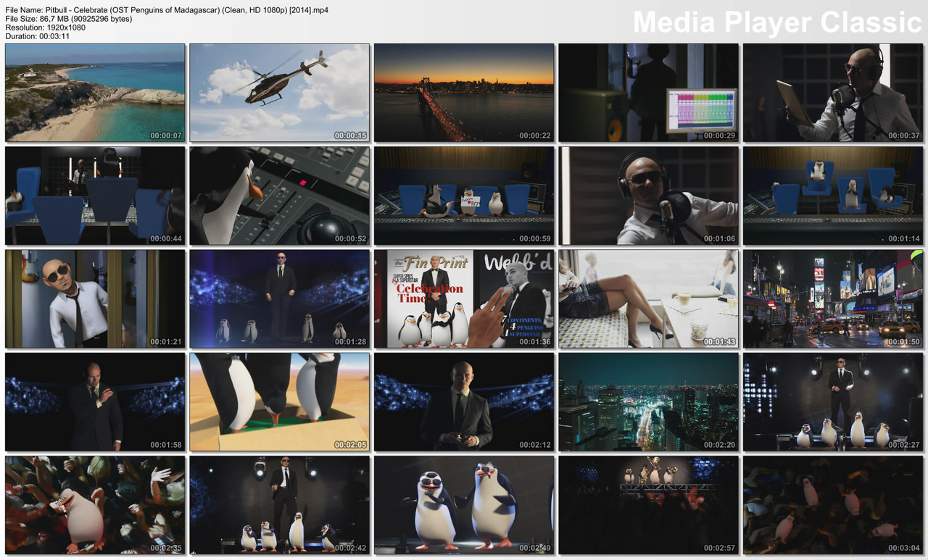Open the penguins on couch frame at 00:00:59

click(464, 196)
